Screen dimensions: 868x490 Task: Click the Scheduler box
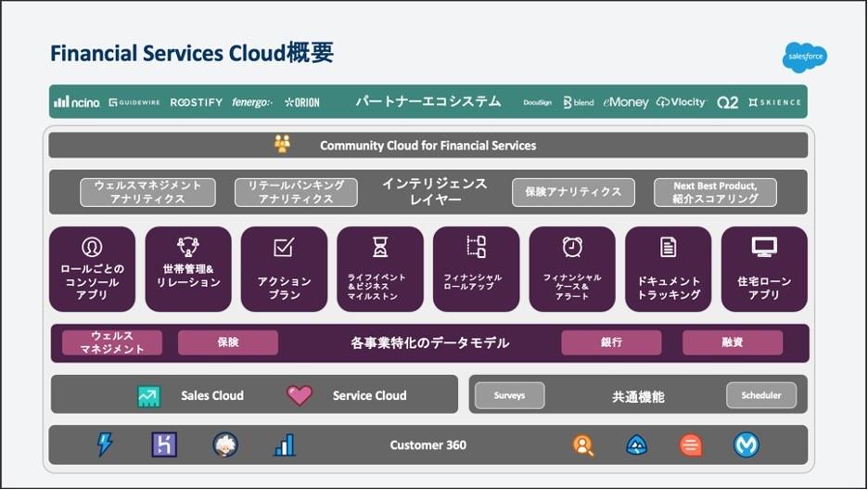(x=761, y=395)
